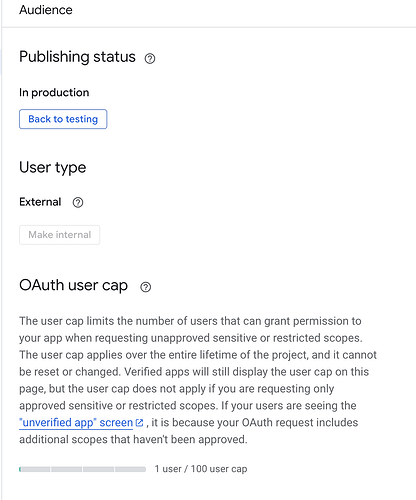Click the Publishing status heading
Viewport: 416px width, 500px height.
click(77, 57)
